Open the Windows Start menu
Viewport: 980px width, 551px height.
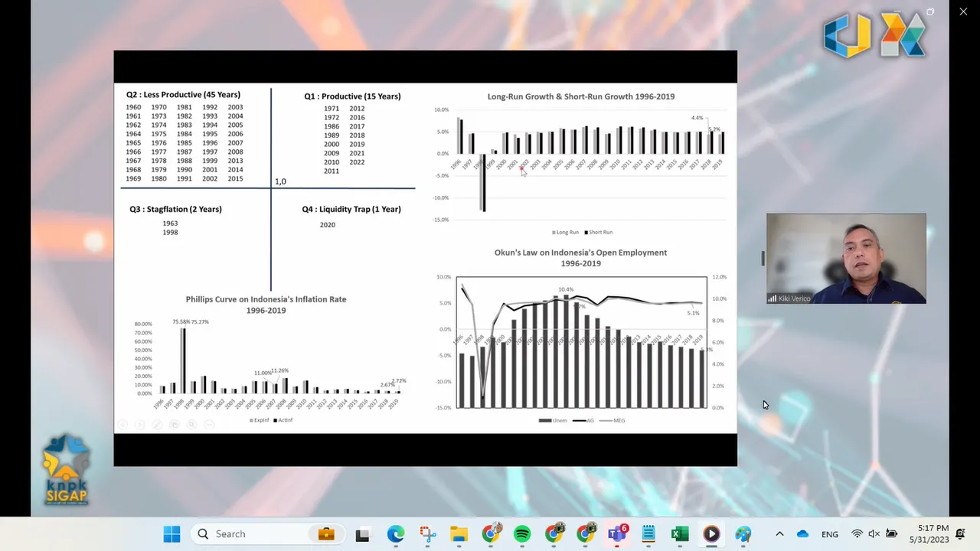(x=171, y=534)
